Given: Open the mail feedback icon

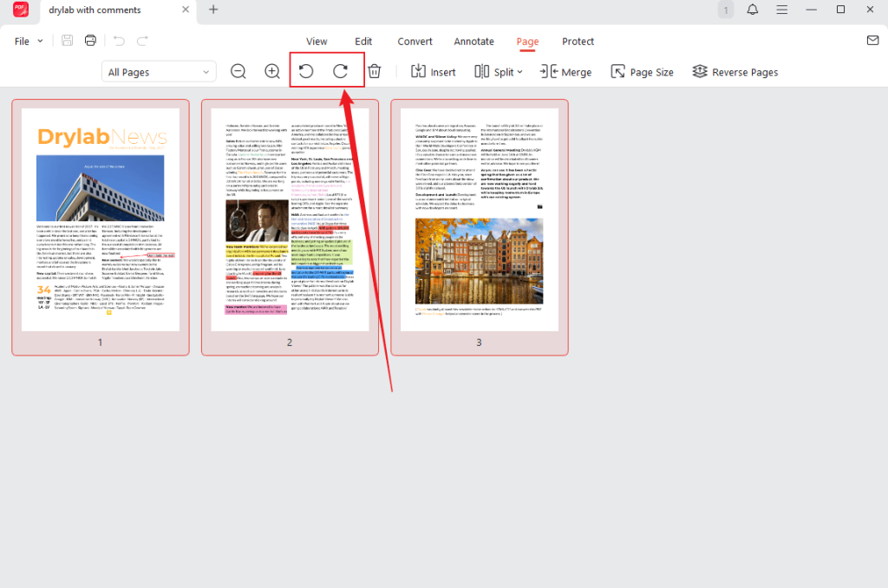Looking at the screenshot, I should tap(871, 41).
